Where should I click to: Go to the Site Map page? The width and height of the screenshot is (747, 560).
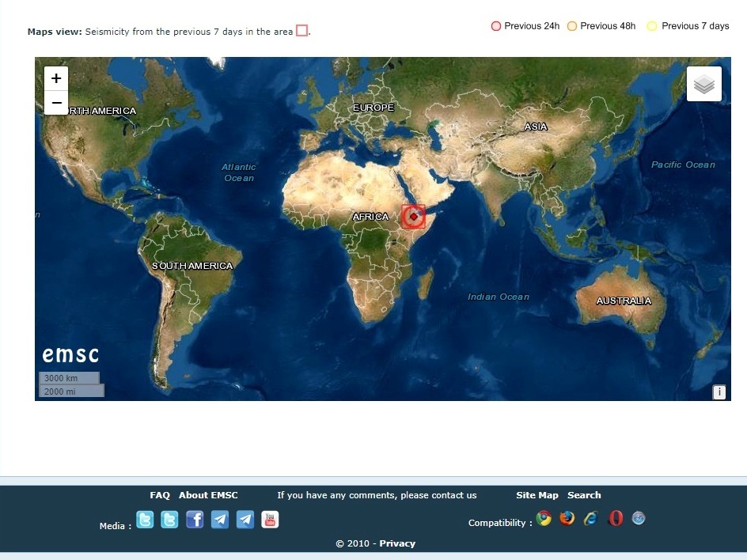click(x=537, y=495)
